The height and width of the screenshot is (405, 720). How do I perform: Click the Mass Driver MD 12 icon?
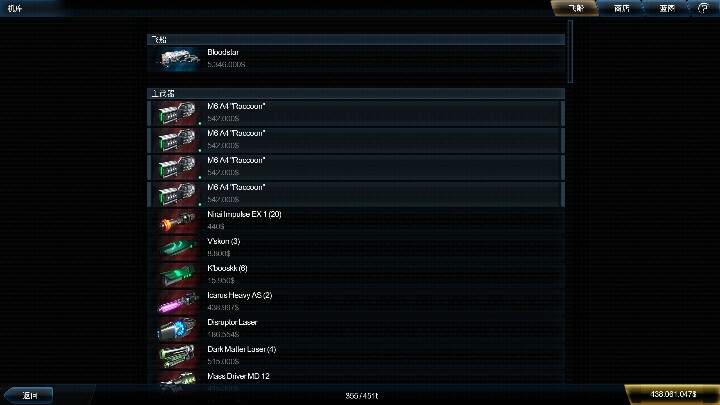click(x=178, y=382)
